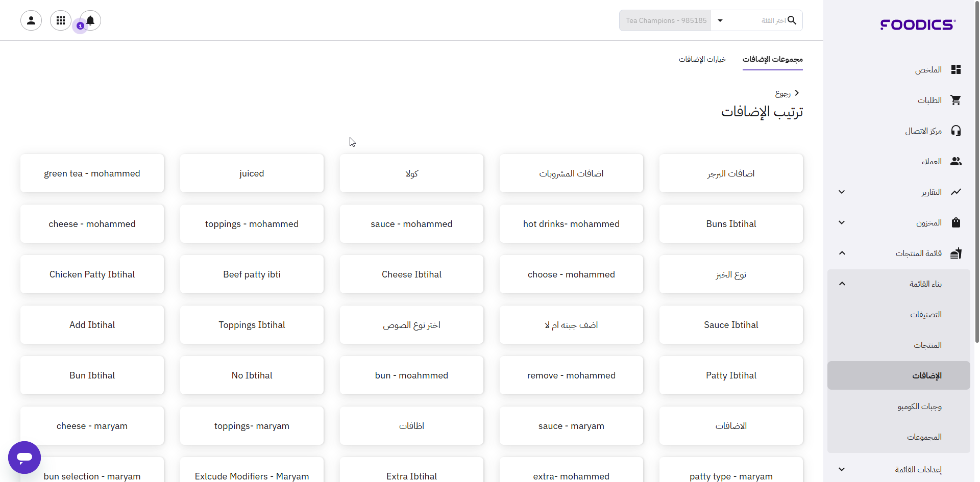Select the 'green tea - mohammed' card
The image size is (980, 482).
92,173
